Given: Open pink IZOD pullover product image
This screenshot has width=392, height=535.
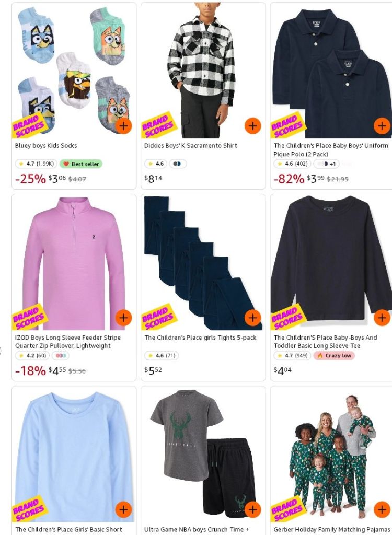Looking at the screenshot, I should coord(74,263).
